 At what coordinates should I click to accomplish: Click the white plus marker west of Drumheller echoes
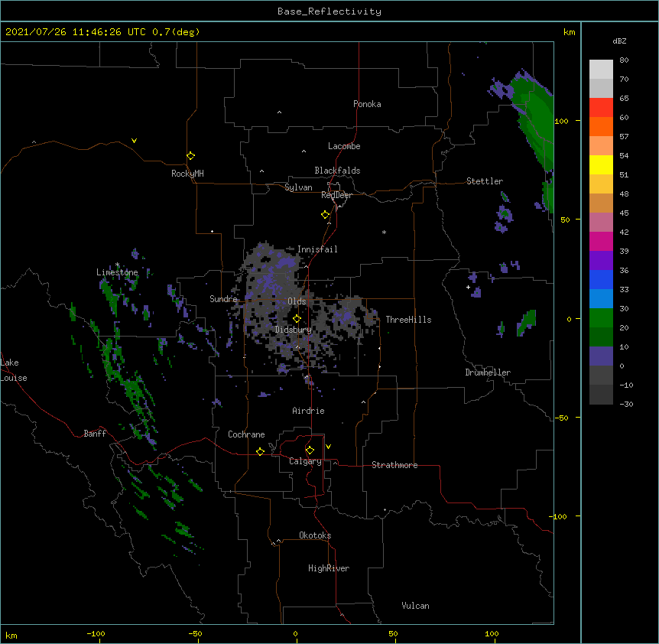point(468,287)
